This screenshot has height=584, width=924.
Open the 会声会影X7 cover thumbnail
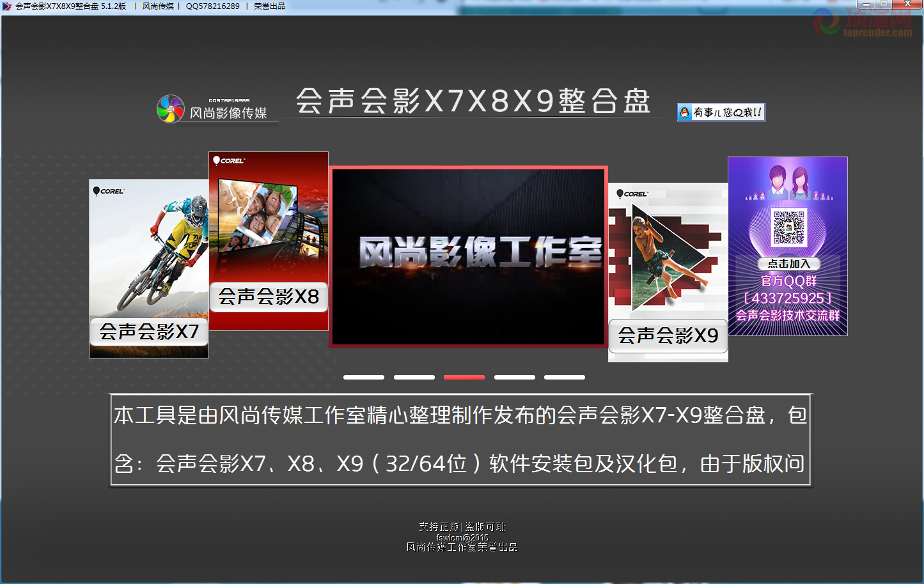tap(148, 268)
